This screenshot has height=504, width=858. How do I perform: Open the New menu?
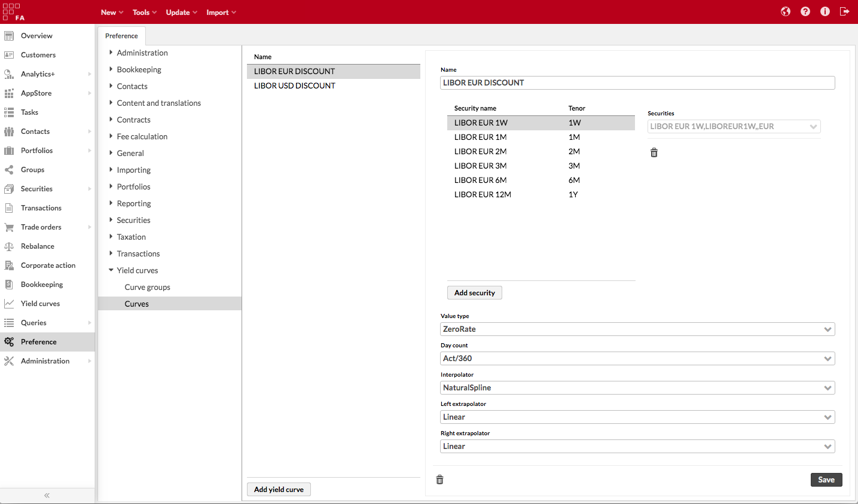(112, 12)
